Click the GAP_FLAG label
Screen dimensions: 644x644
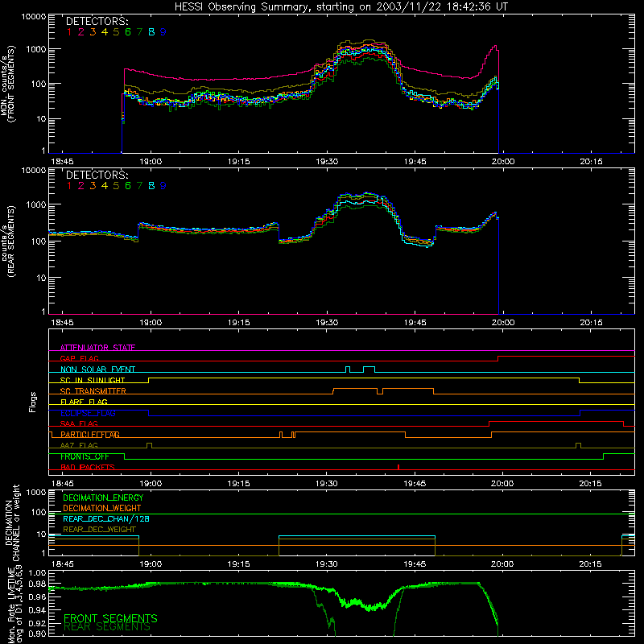point(79,358)
